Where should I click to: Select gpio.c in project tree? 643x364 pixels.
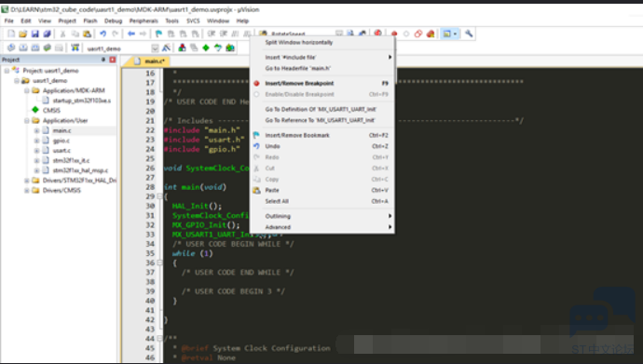(x=62, y=141)
